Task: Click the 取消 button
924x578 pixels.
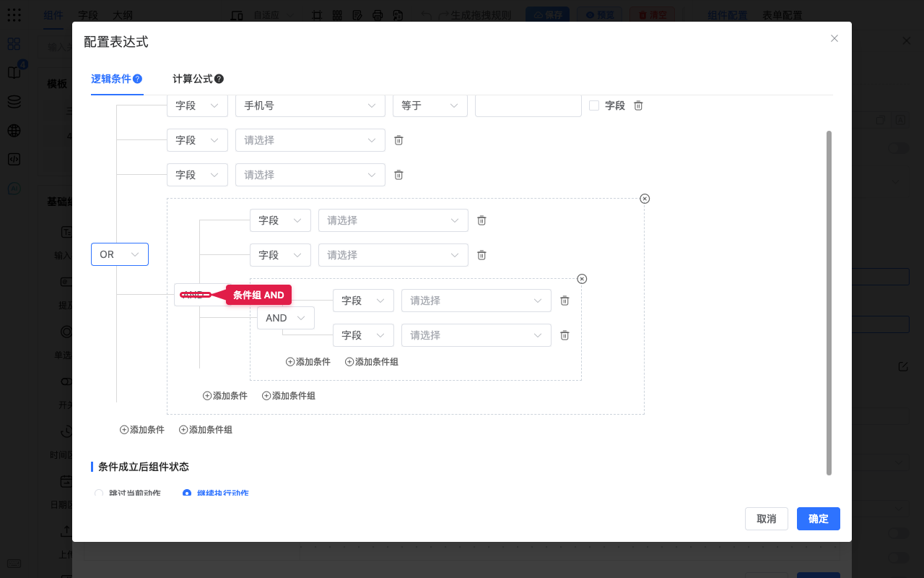Action: 767,519
